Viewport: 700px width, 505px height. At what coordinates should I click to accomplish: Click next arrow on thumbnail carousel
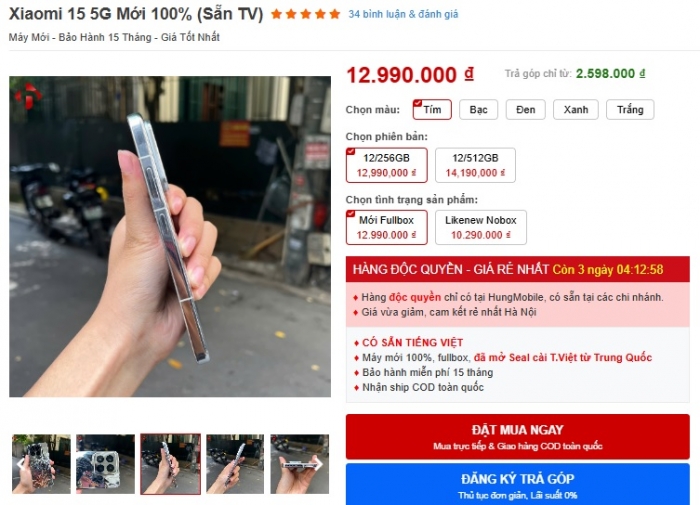[320, 464]
